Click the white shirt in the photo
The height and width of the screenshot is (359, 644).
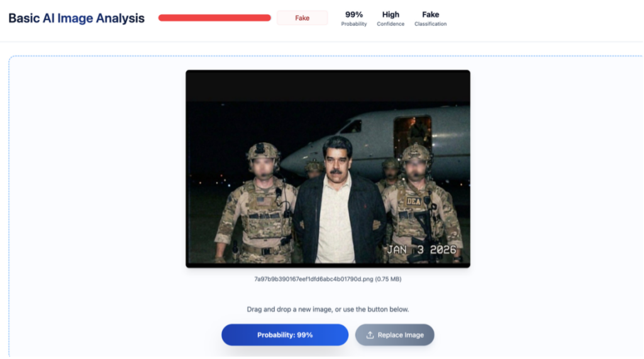pyautogui.click(x=335, y=220)
